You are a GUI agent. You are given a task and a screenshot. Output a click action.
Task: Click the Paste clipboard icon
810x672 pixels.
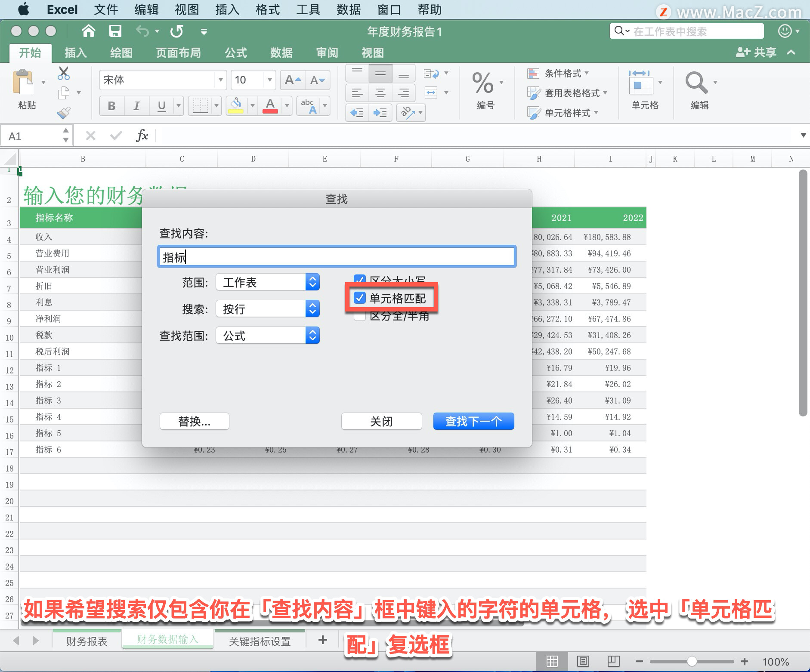tap(23, 82)
